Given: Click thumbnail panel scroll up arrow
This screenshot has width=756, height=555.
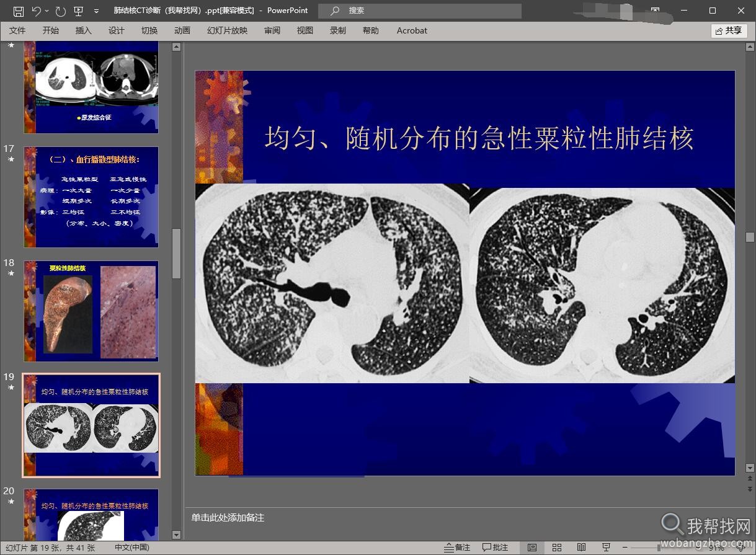Looking at the screenshot, I should [176, 47].
